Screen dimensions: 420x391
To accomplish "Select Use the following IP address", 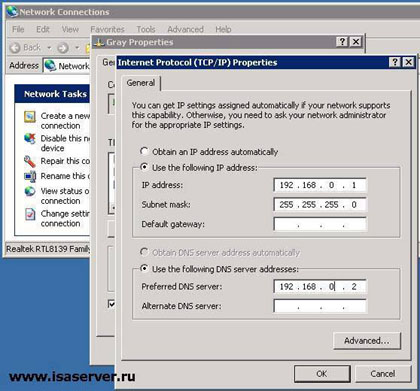I will pyautogui.click(x=144, y=167).
